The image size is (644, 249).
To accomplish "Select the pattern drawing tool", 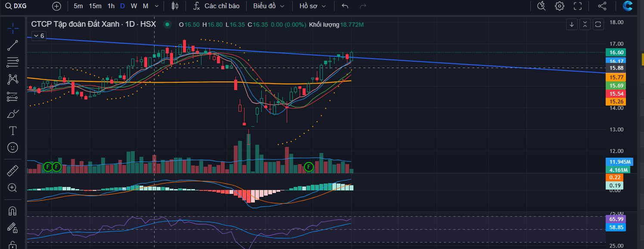I will point(13,79).
